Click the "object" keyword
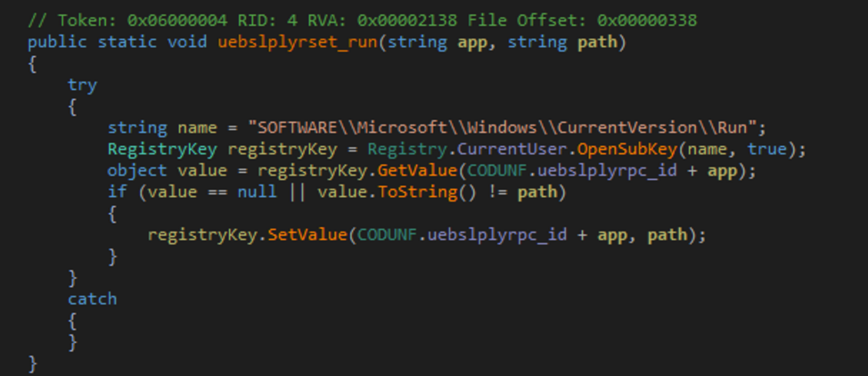 (x=137, y=171)
